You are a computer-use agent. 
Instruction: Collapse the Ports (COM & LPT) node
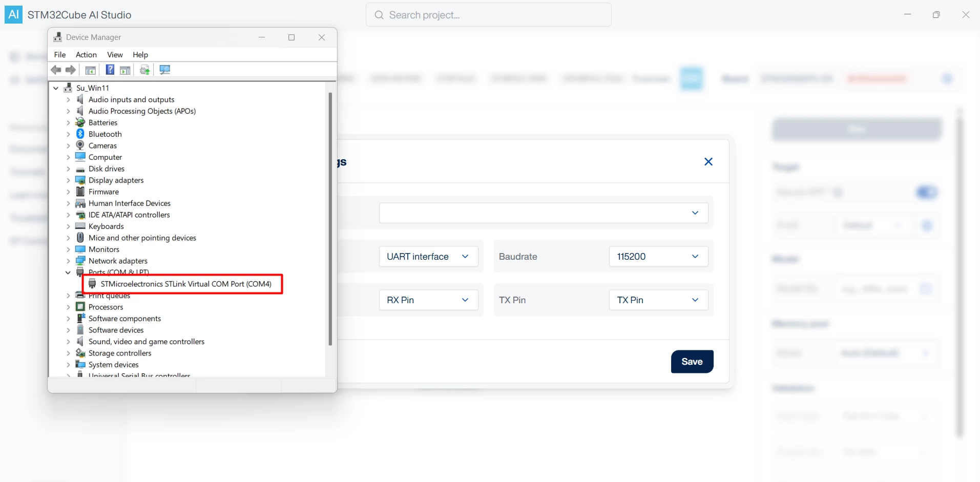(68, 273)
